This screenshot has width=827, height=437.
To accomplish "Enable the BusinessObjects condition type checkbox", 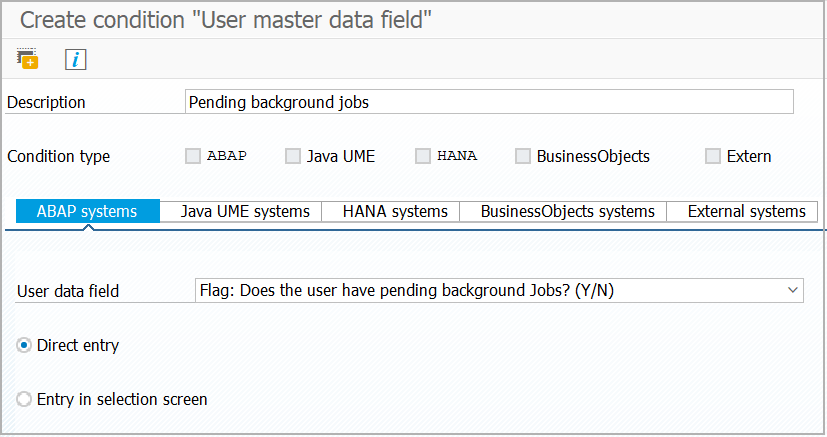I will pos(523,156).
